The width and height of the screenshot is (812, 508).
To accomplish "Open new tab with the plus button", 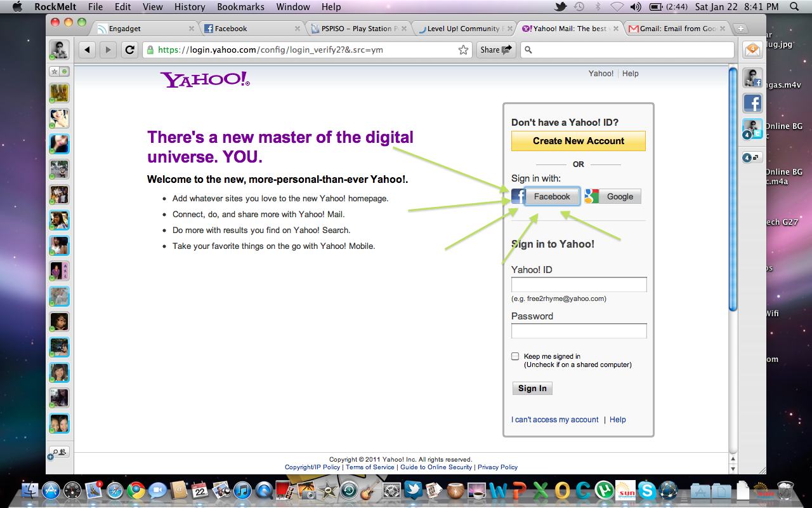I will pos(740,29).
